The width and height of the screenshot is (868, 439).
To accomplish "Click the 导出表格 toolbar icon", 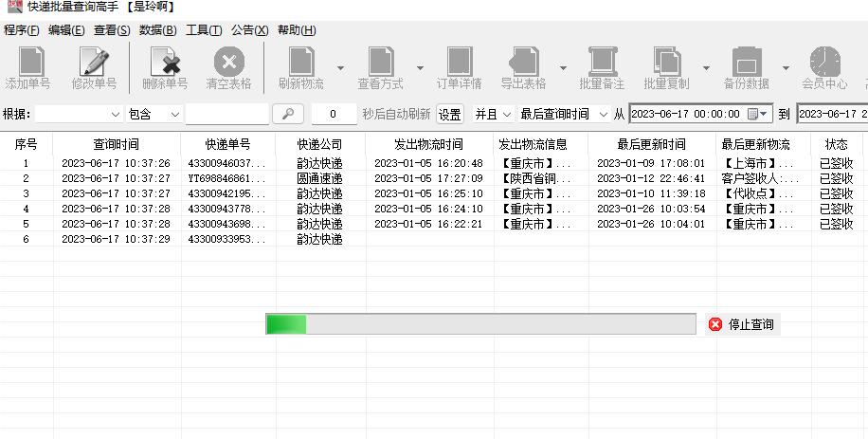I will [524, 61].
